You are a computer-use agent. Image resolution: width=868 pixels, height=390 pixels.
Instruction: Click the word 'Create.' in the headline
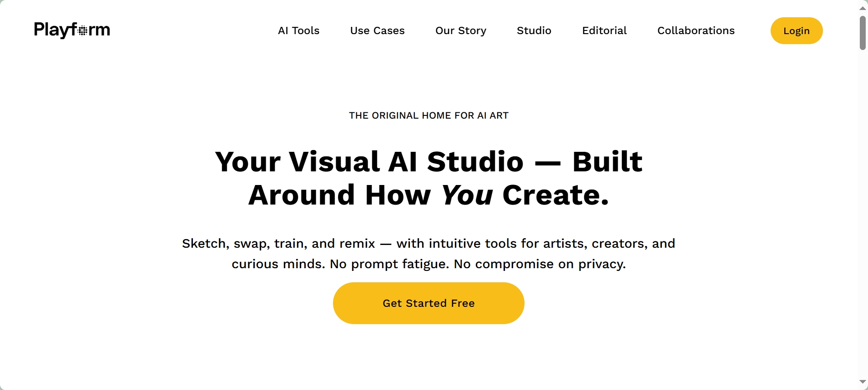coord(555,195)
